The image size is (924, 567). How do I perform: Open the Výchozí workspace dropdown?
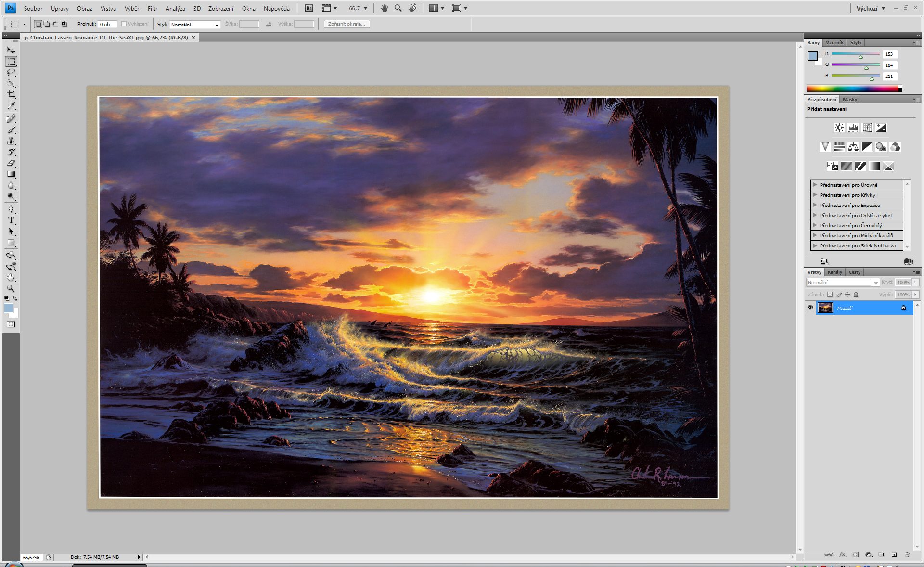(x=870, y=8)
